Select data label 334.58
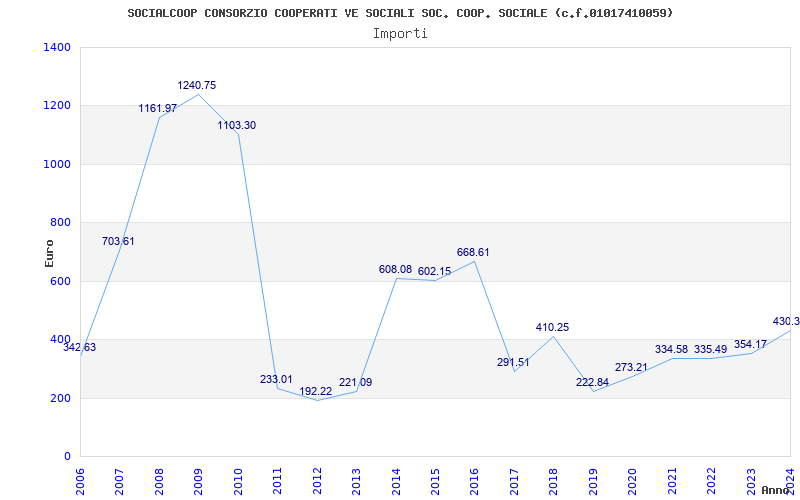This screenshot has height=500, width=800. click(671, 349)
